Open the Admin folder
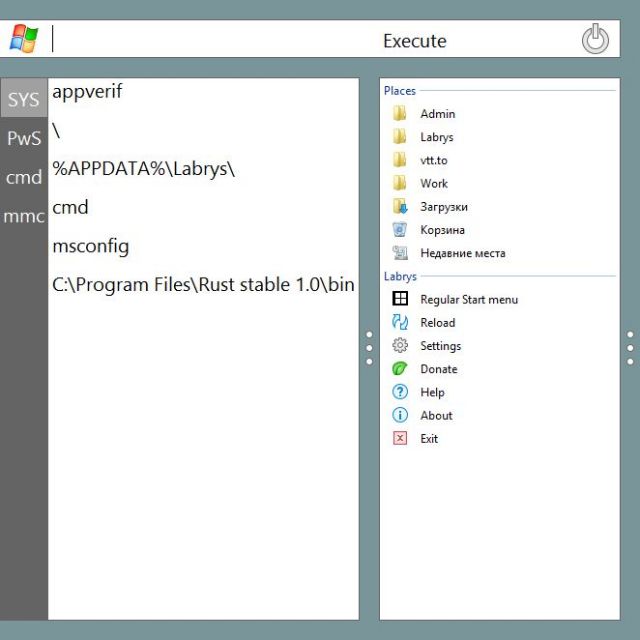 (437, 114)
